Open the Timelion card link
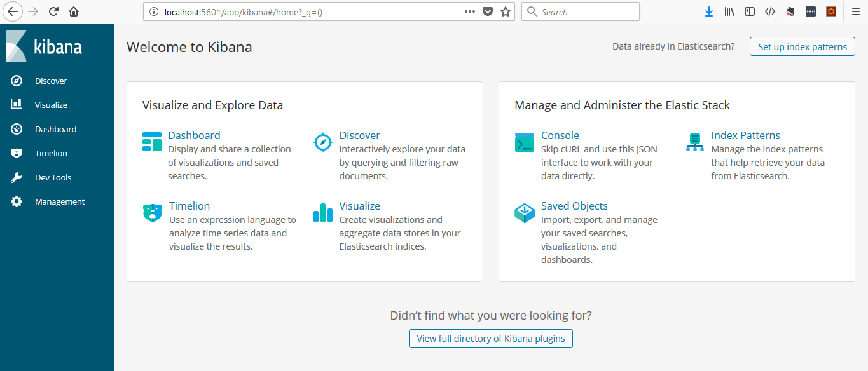Image resolution: width=868 pixels, height=371 pixels. [189, 206]
